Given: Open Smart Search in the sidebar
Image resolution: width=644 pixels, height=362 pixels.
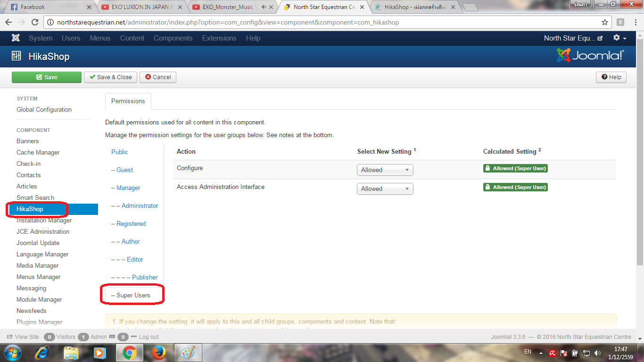Looking at the screenshot, I should pos(35,198).
